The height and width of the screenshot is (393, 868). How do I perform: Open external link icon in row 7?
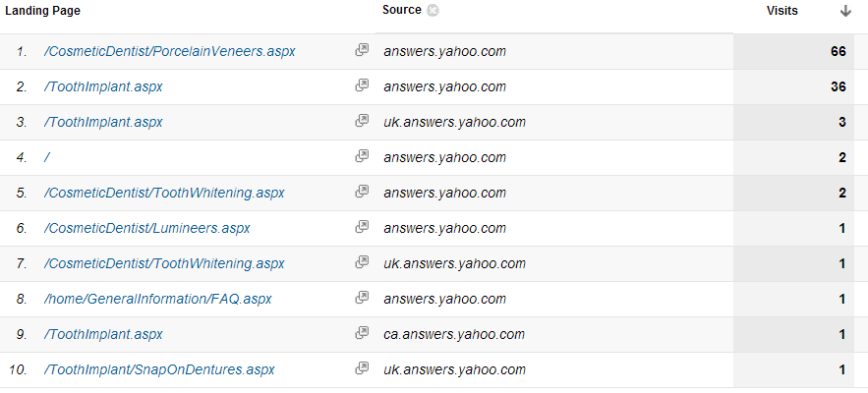click(362, 263)
